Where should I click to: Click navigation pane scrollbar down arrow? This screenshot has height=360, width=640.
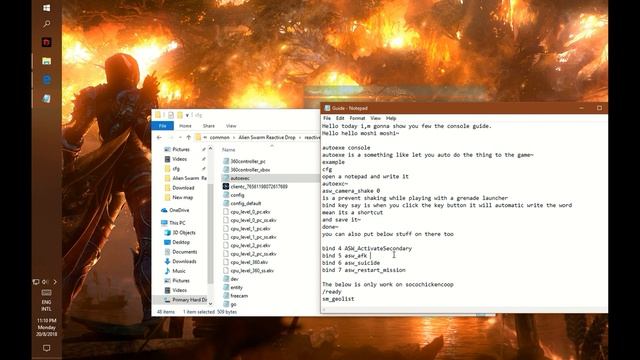211,304
